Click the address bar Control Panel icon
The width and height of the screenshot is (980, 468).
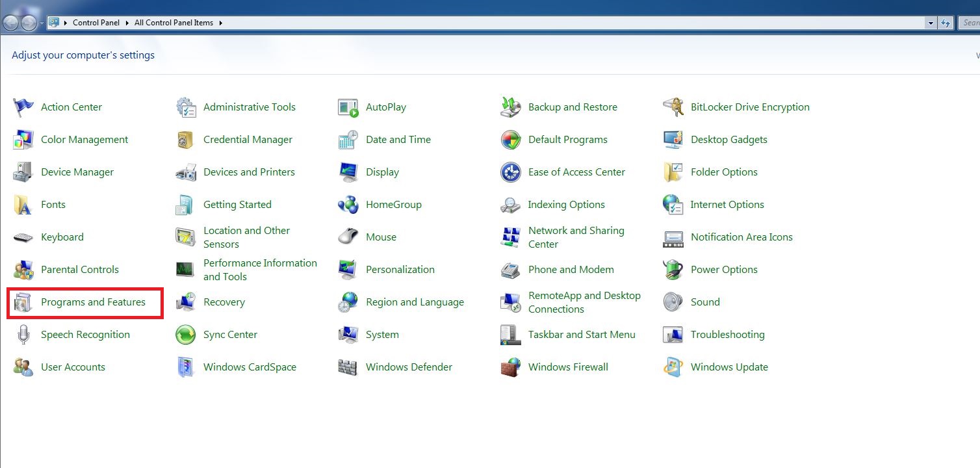[54, 23]
